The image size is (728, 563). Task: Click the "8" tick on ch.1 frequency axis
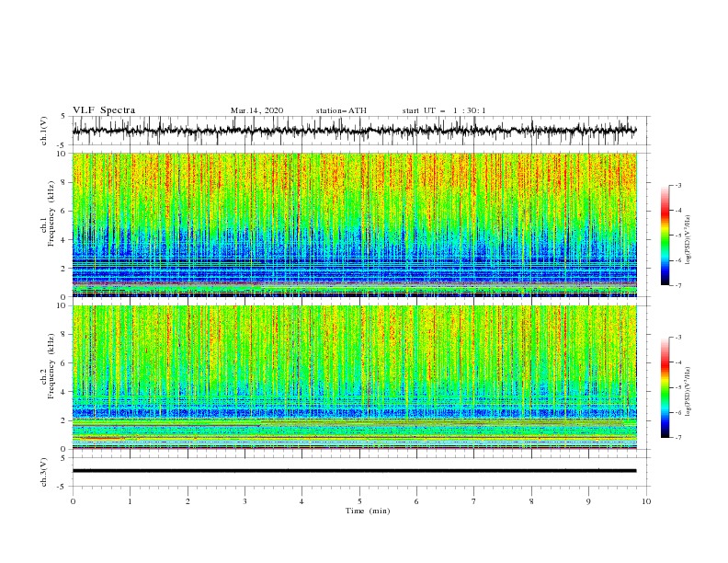click(x=64, y=182)
